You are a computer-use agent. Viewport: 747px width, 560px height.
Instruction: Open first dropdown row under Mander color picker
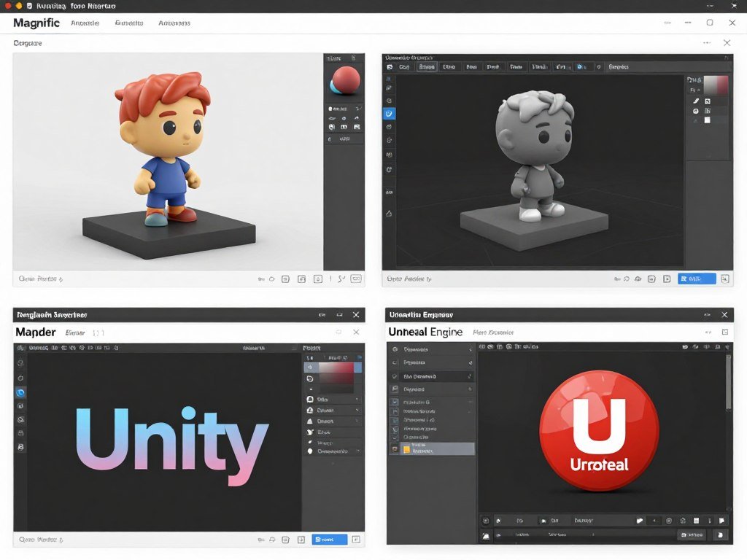[333, 399]
